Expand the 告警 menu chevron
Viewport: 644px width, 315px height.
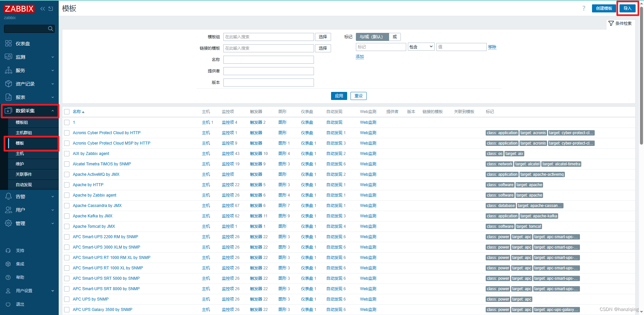point(53,197)
